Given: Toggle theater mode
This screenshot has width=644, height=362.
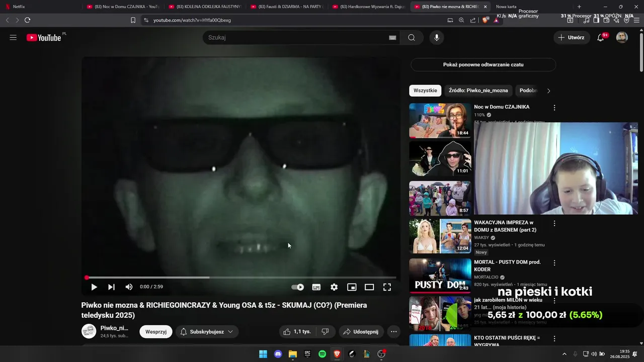Looking at the screenshot, I should click(369, 287).
